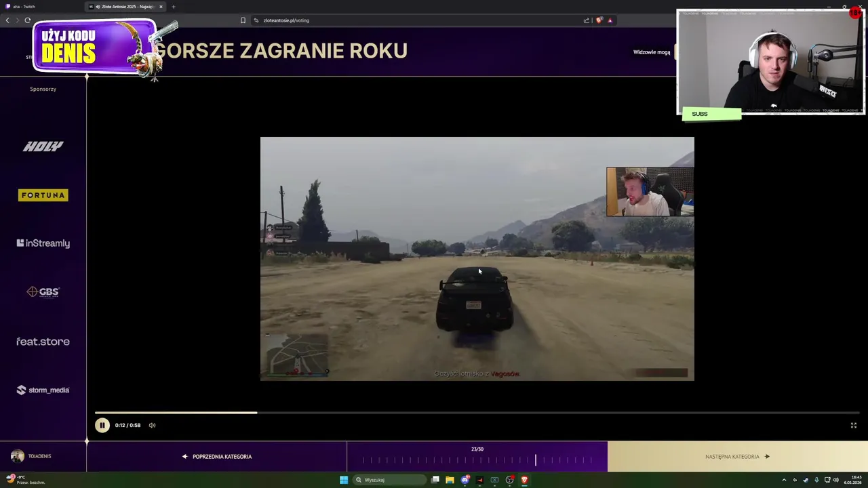Screen dimensions: 868x488
Task: Click the 0:12 / 0:58 time display
Action: pyautogui.click(x=127, y=425)
